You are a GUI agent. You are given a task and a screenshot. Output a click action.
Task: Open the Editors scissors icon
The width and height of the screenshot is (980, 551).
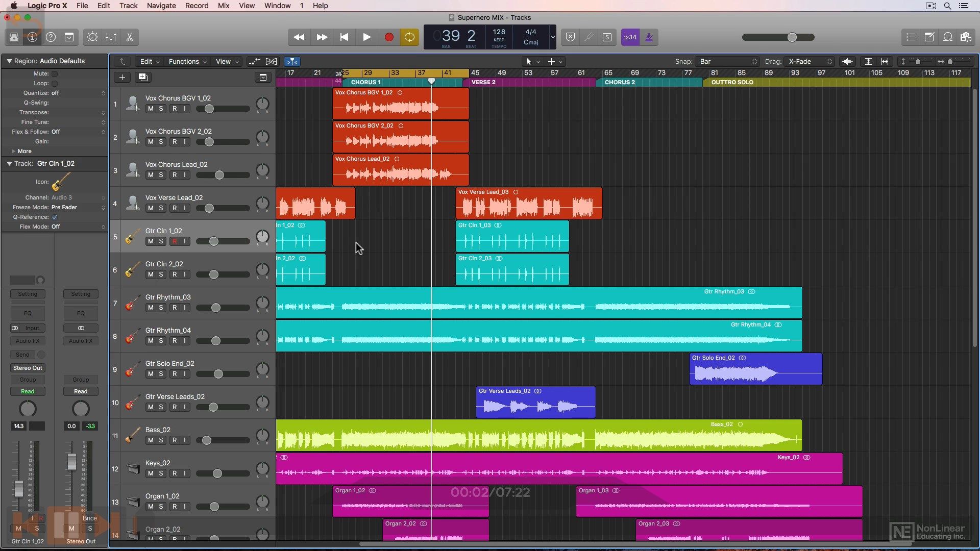coord(129,37)
